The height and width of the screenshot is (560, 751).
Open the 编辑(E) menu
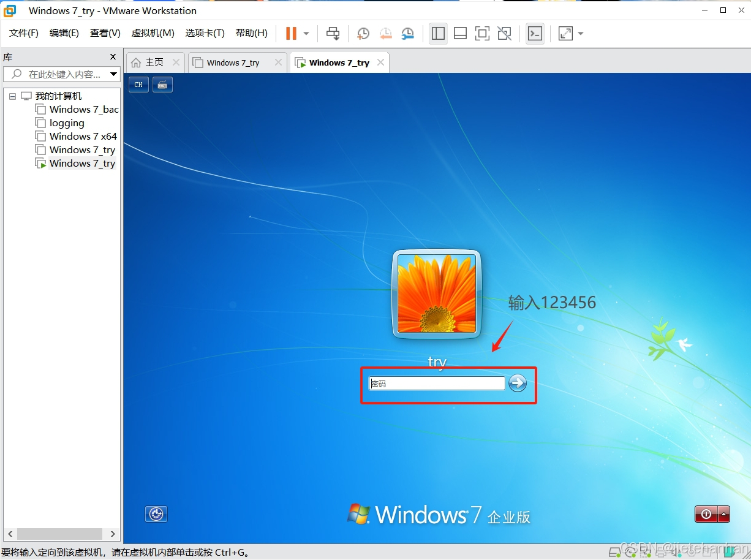tap(64, 33)
